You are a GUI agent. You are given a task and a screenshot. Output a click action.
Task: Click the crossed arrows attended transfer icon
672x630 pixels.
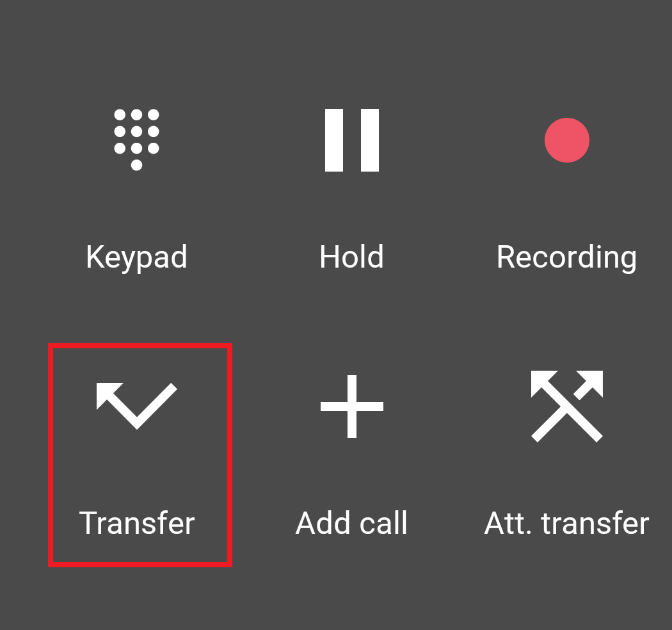[566, 406]
